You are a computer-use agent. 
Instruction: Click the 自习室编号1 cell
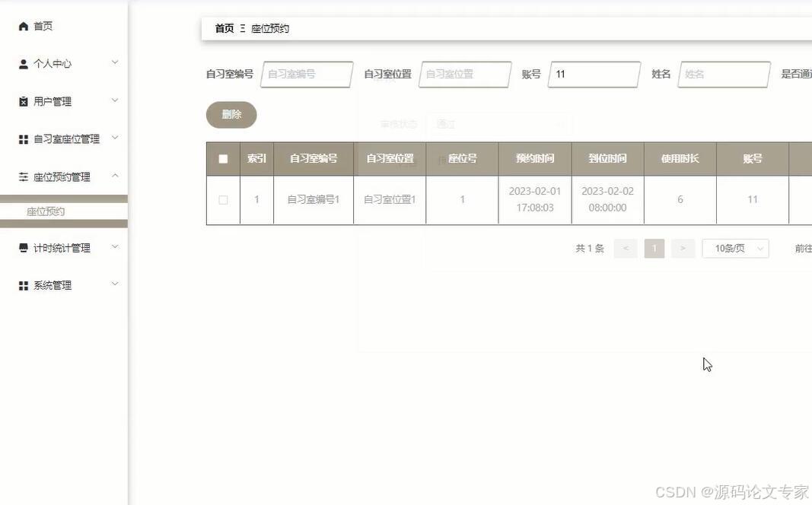tap(314, 200)
